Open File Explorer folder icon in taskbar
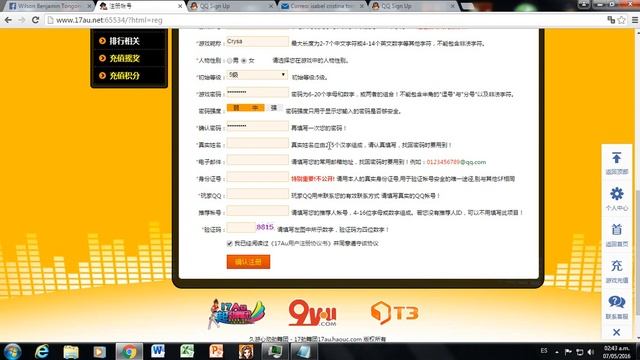 tap(71, 351)
